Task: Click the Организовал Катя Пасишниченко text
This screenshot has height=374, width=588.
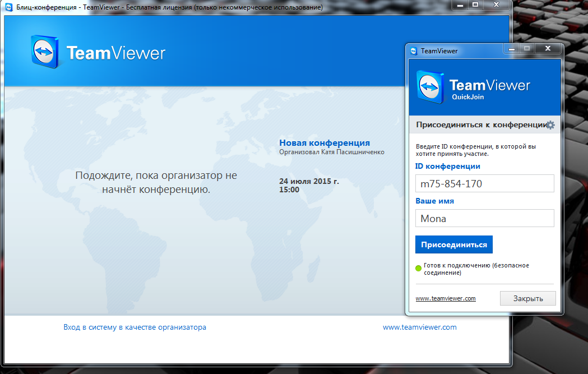Action: pos(331,152)
